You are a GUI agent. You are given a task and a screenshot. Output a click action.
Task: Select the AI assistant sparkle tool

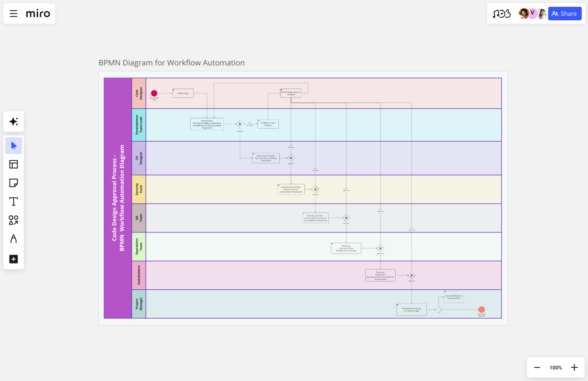tap(14, 121)
